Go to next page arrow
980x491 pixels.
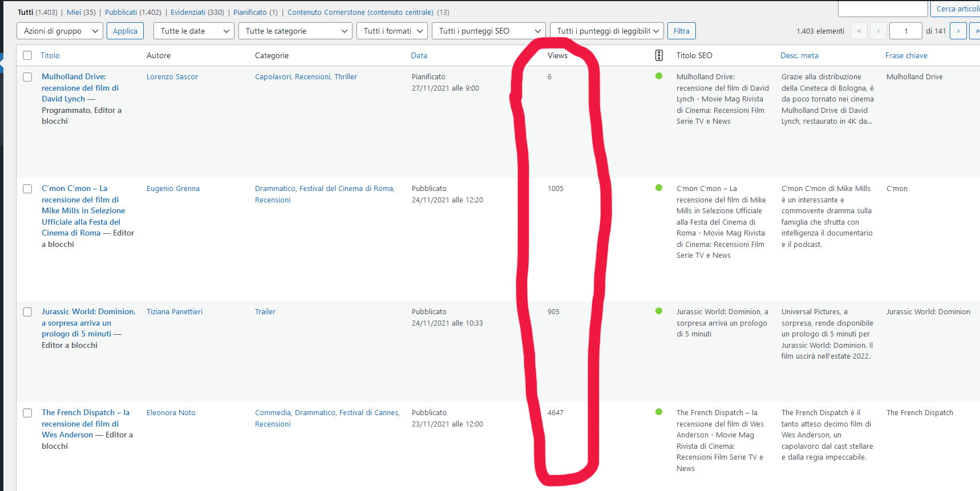958,31
